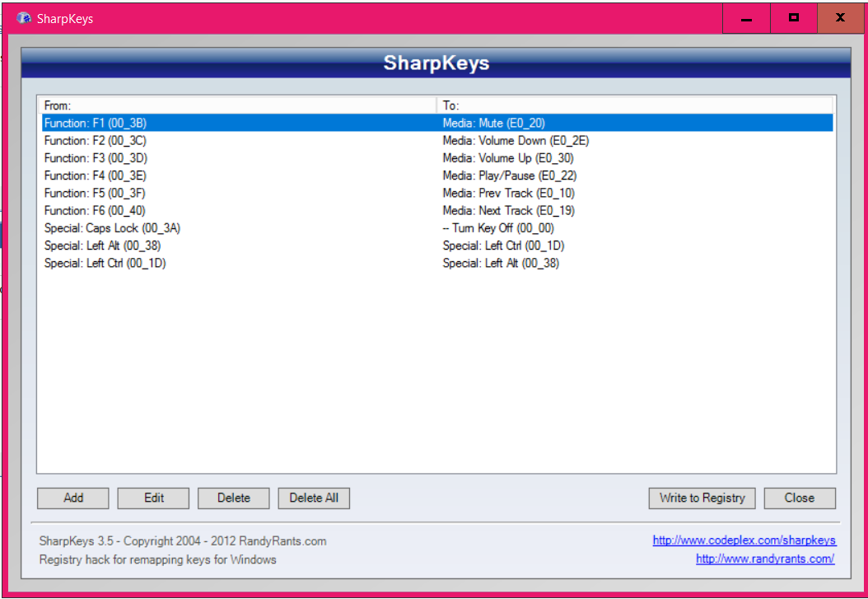Viewport: 868px width, 599px height.
Task: Open the codeplex.com/sharpkeys link
Action: pyautogui.click(x=744, y=540)
